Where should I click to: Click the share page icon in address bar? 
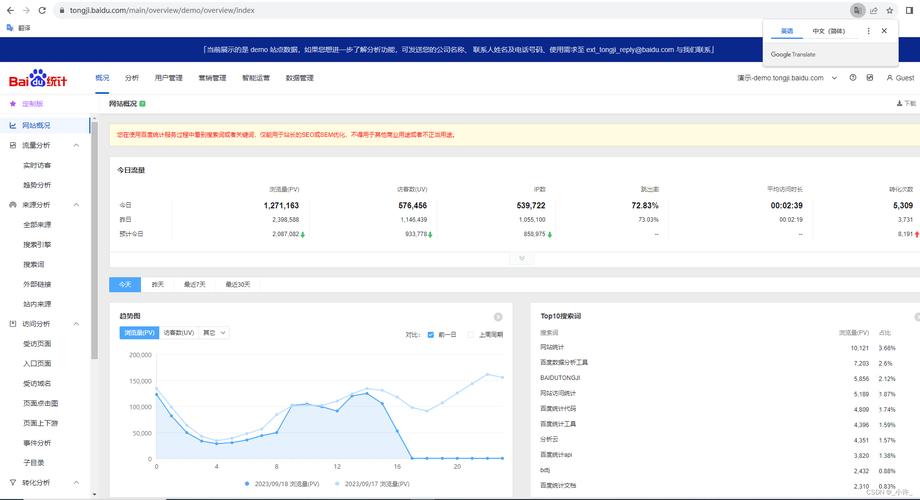point(874,11)
